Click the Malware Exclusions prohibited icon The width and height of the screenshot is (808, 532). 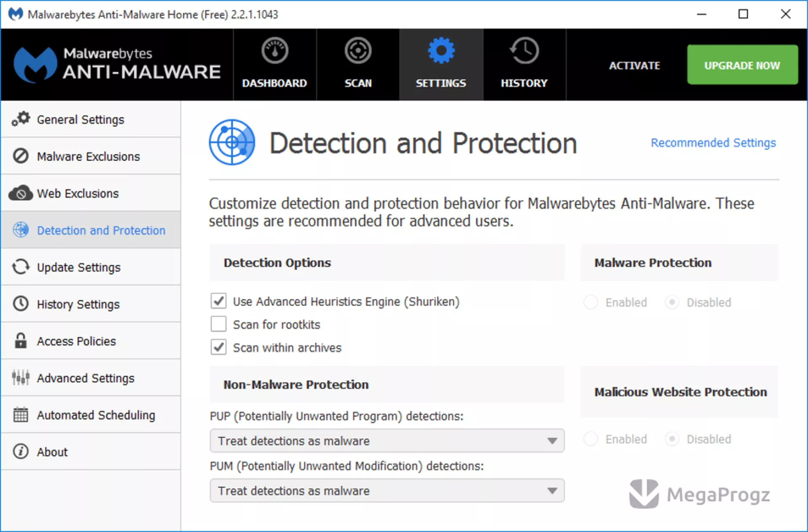tap(21, 156)
